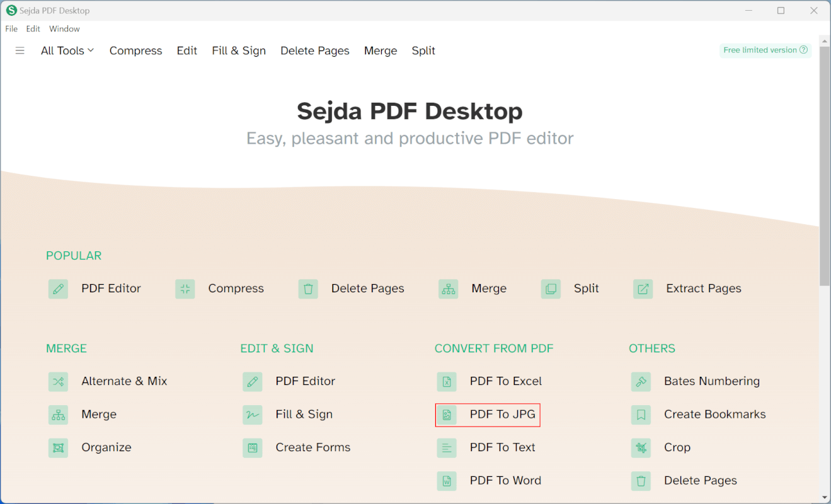Click the PDF To Text icon

[447, 448]
